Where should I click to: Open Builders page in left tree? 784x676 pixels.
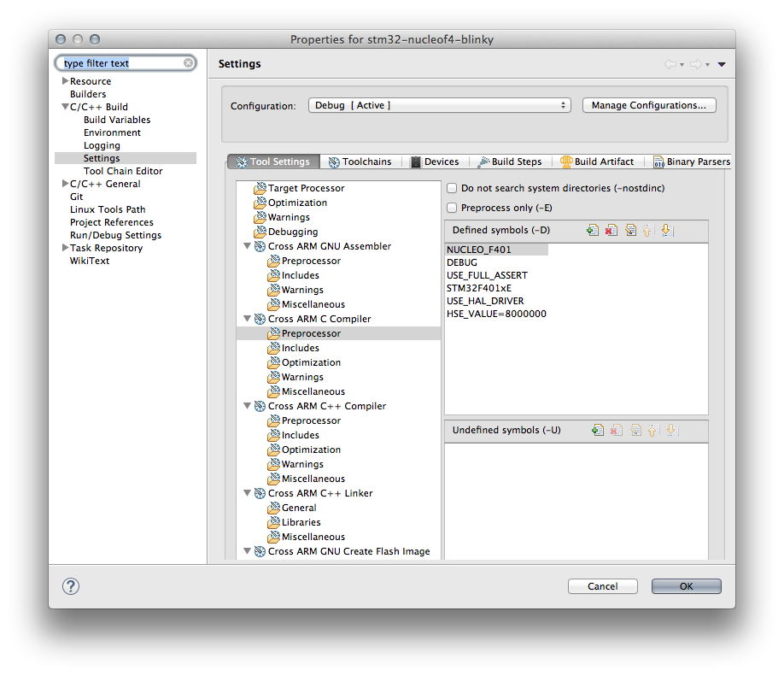(88, 93)
